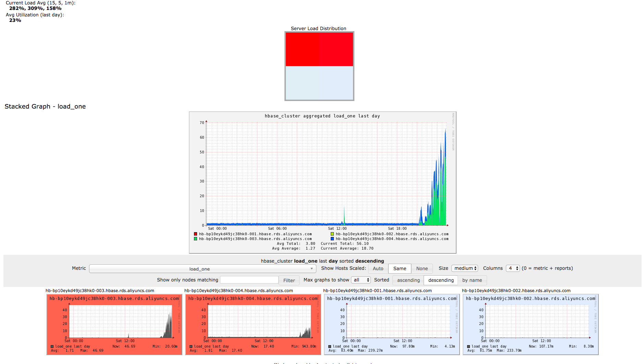Click the red legend swatch for host 001
The height and width of the screenshot is (364, 644).
[196, 234]
